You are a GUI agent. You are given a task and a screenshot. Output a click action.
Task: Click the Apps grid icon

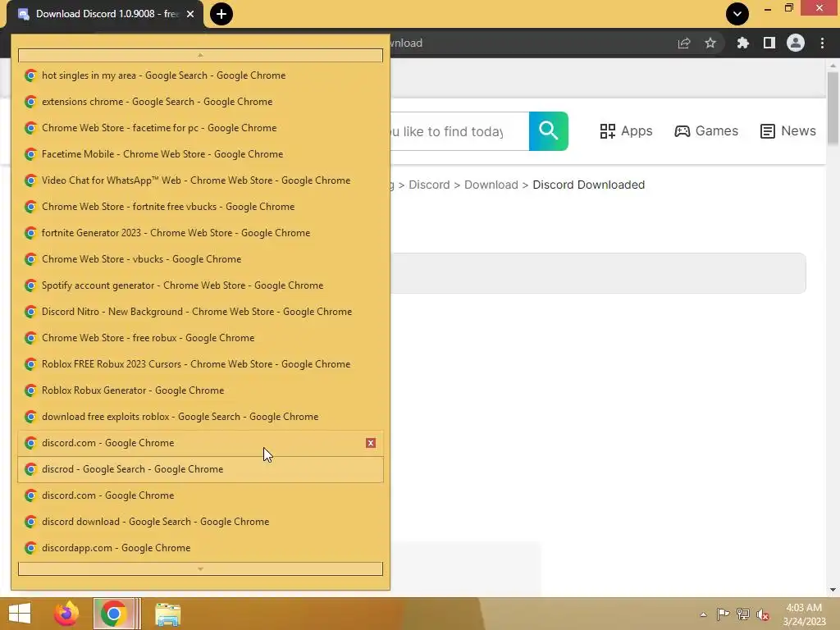click(608, 131)
